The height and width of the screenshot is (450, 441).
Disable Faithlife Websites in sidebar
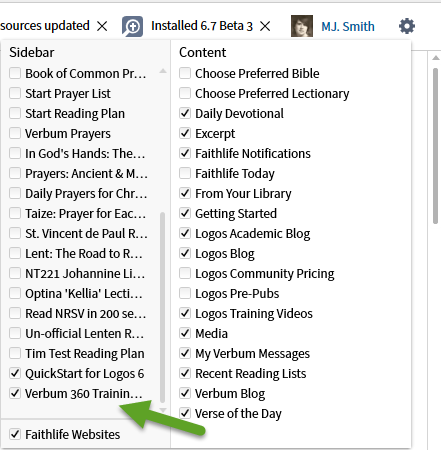pos(15,434)
